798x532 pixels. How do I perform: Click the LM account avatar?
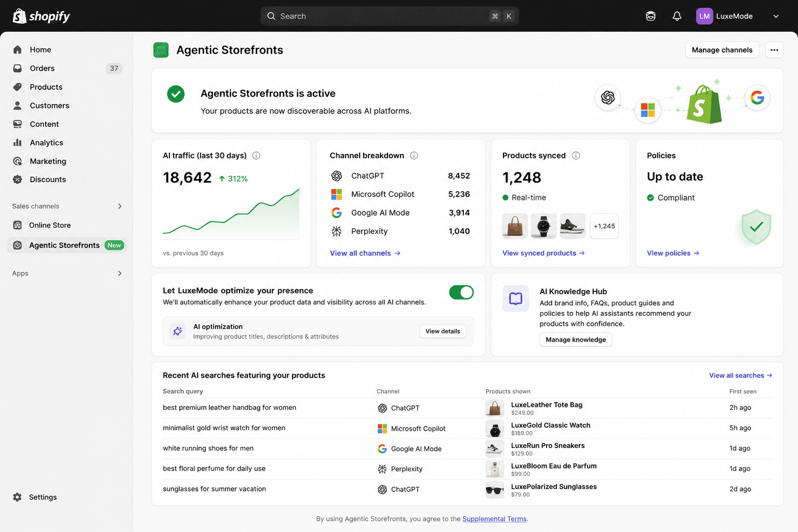tap(704, 16)
